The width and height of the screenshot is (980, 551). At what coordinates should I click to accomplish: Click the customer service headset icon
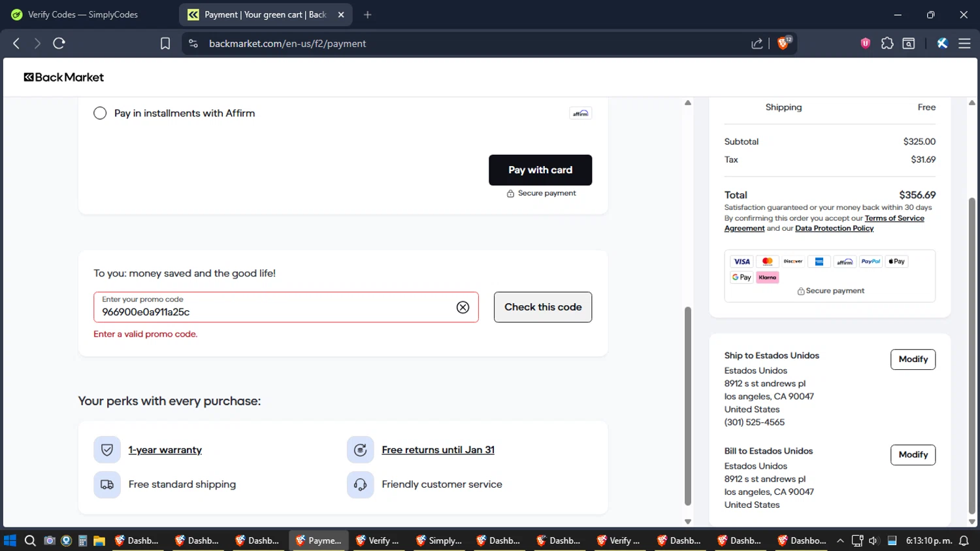[x=360, y=485]
